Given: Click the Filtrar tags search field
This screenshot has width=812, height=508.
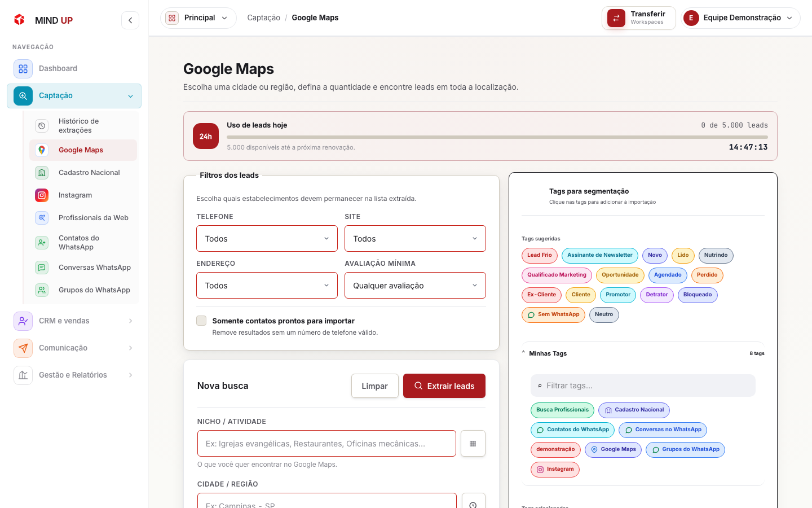Looking at the screenshot, I should click(x=643, y=386).
